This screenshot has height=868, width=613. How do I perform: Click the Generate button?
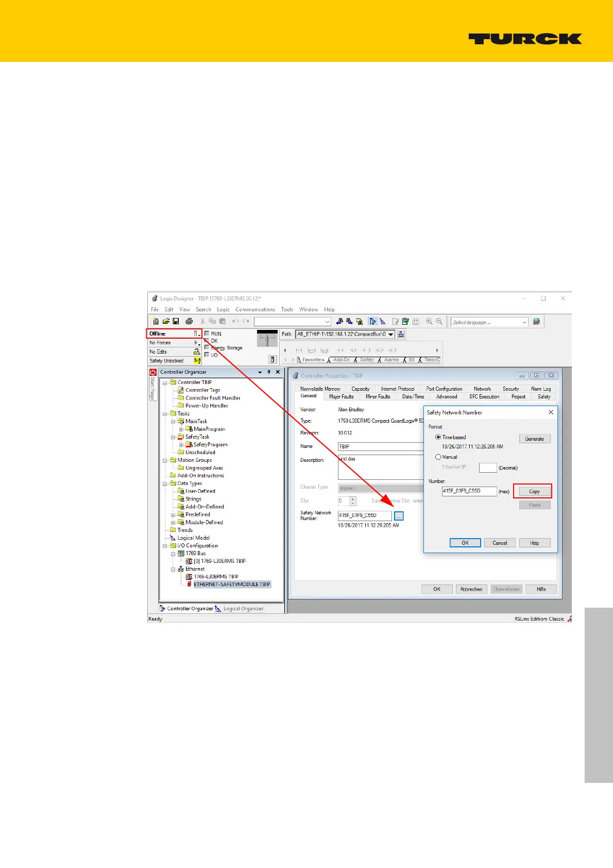tap(535, 439)
